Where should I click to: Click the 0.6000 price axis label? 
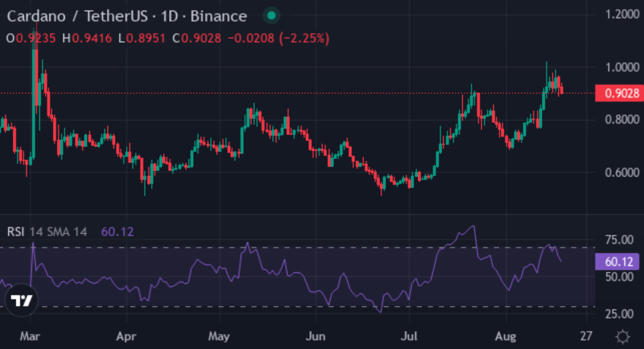[x=622, y=172]
